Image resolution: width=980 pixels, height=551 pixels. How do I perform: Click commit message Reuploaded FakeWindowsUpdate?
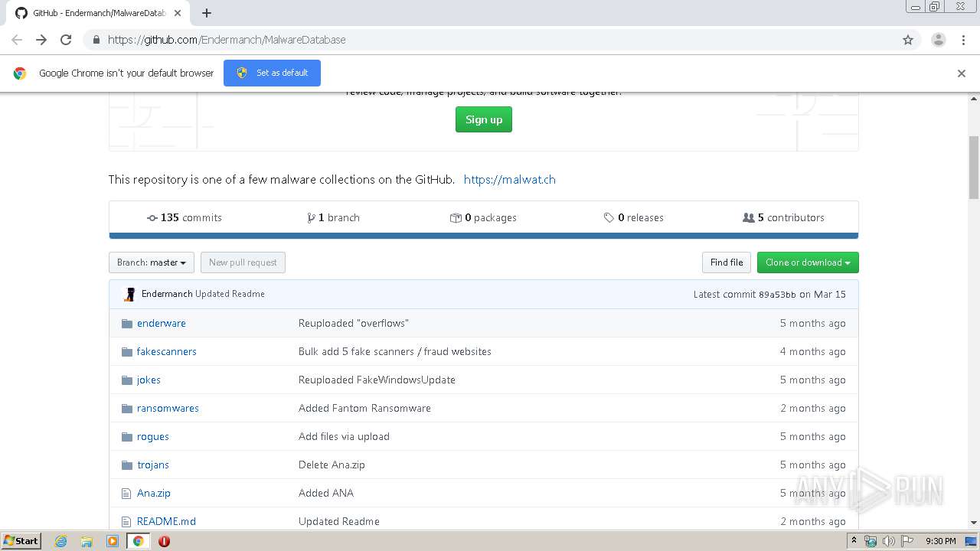[x=377, y=380]
